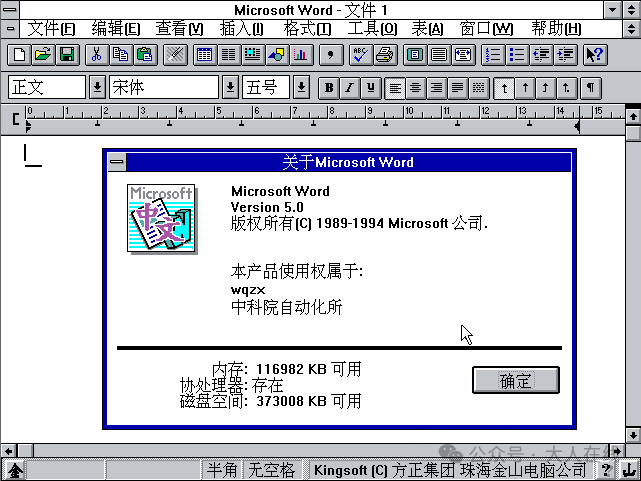The height and width of the screenshot is (481, 641).
Task: Toggle Underline formatting
Action: 370,88
